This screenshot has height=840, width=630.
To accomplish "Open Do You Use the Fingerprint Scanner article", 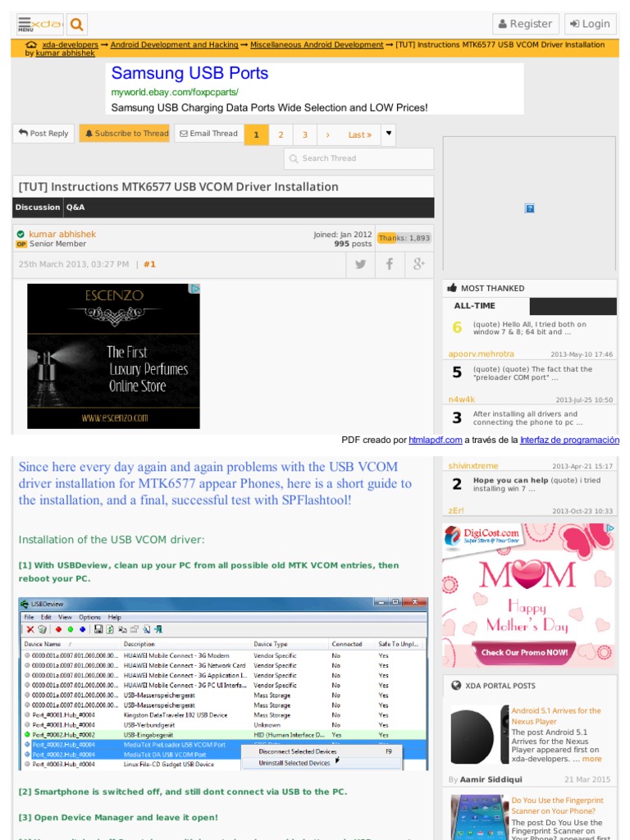I will 557,806.
